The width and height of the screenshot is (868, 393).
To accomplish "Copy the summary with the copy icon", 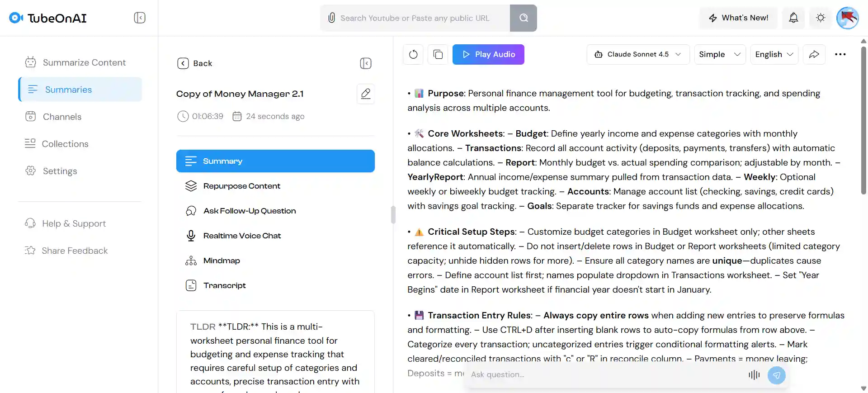I will pos(438,54).
